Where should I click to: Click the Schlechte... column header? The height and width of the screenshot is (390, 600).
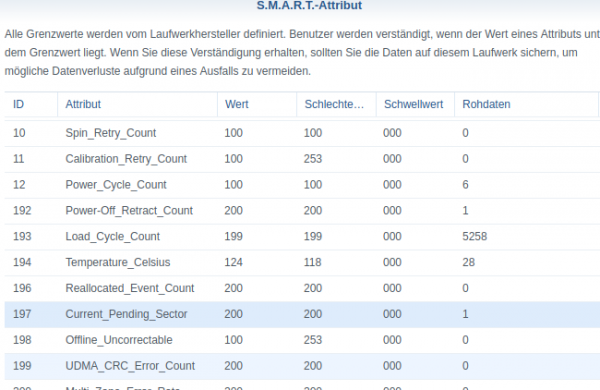pyautogui.click(x=336, y=104)
